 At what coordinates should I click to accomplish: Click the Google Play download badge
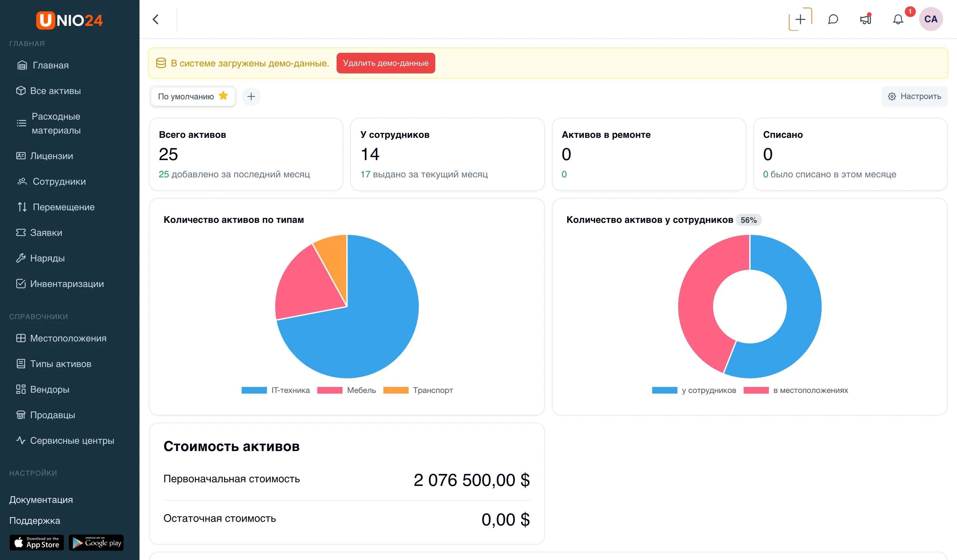coord(96,542)
